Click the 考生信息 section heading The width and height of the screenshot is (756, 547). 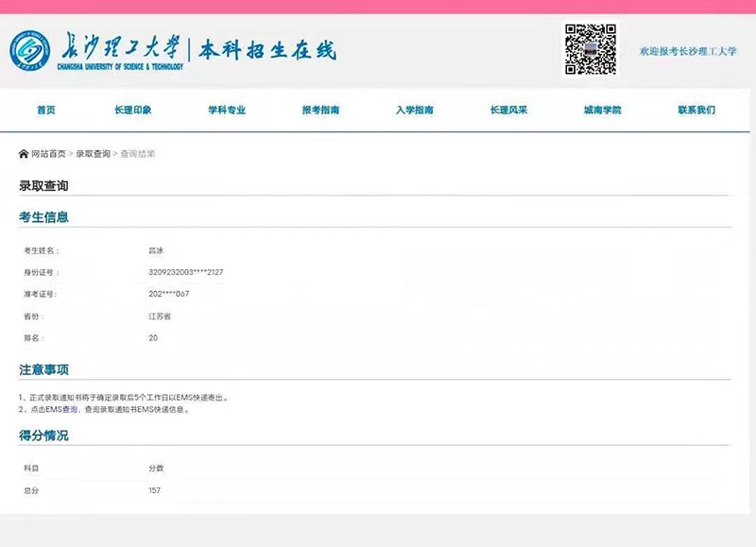[x=43, y=217]
